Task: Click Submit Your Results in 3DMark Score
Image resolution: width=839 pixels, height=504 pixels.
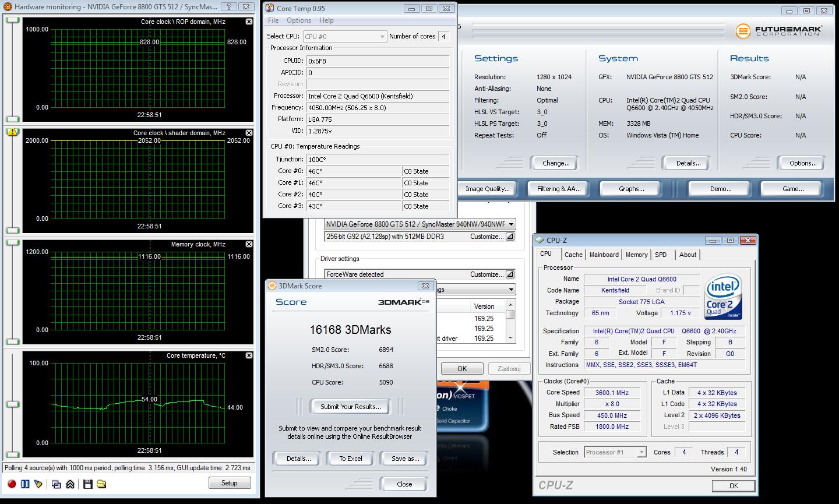Action: click(x=351, y=407)
